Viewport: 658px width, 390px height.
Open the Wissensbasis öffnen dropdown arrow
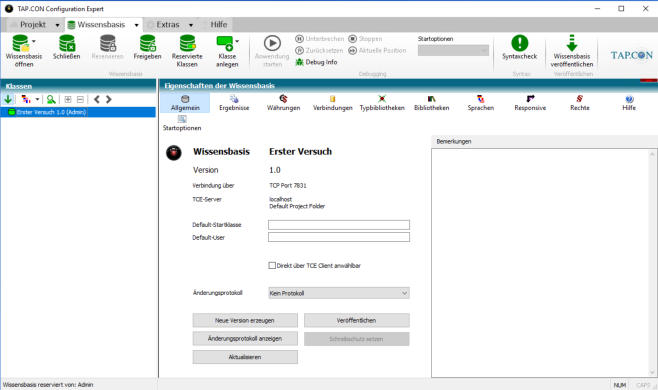34,41
